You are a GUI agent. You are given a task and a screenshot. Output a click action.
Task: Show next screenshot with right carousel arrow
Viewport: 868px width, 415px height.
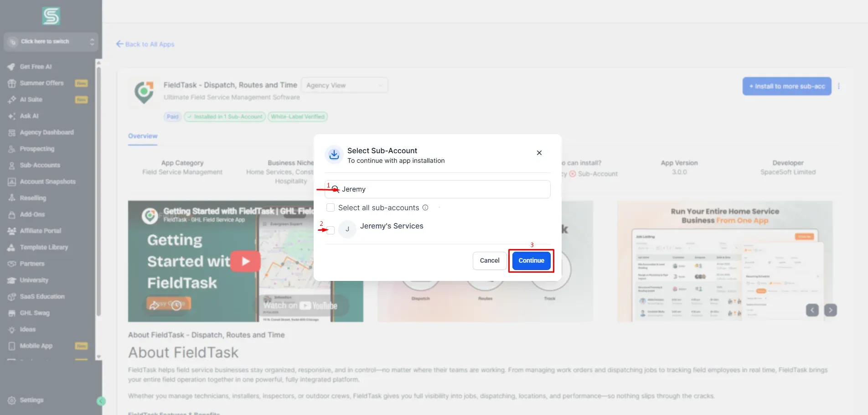click(831, 310)
